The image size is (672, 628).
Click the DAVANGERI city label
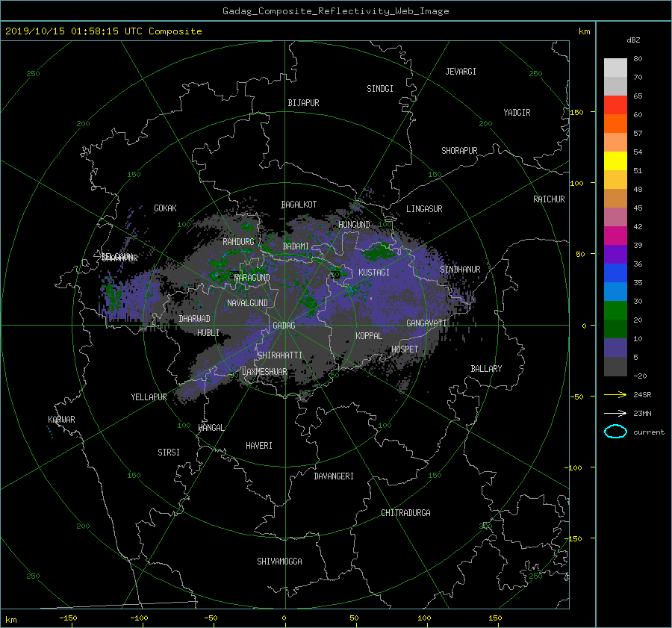pyautogui.click(x=334, y=476)
